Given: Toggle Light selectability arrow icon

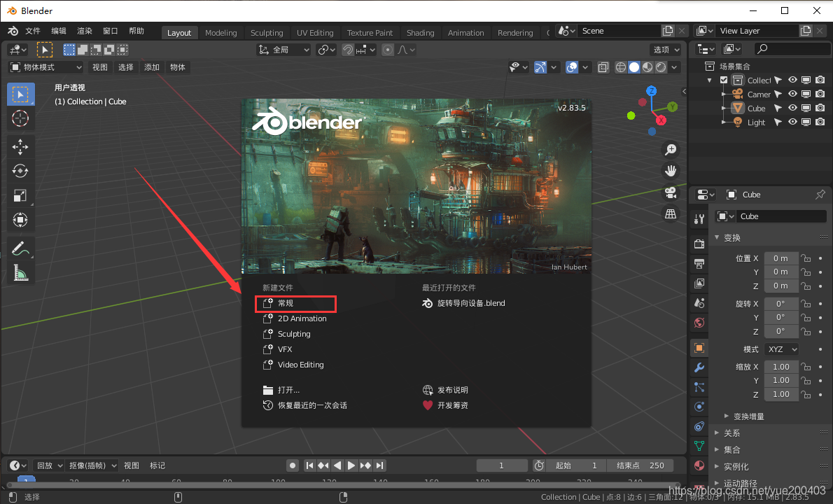Looking at the screenshot, I should 778,122.
